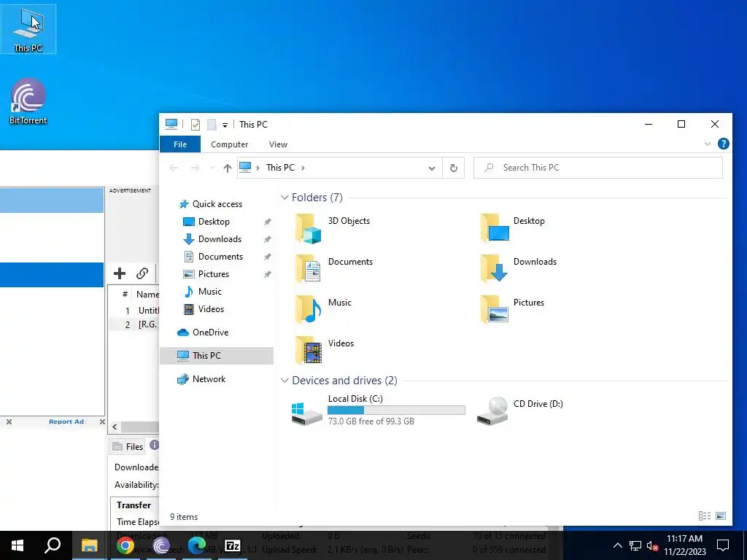Open Windows Start menu
Viewport: 747px width, 560px height.
click(18, 545)
